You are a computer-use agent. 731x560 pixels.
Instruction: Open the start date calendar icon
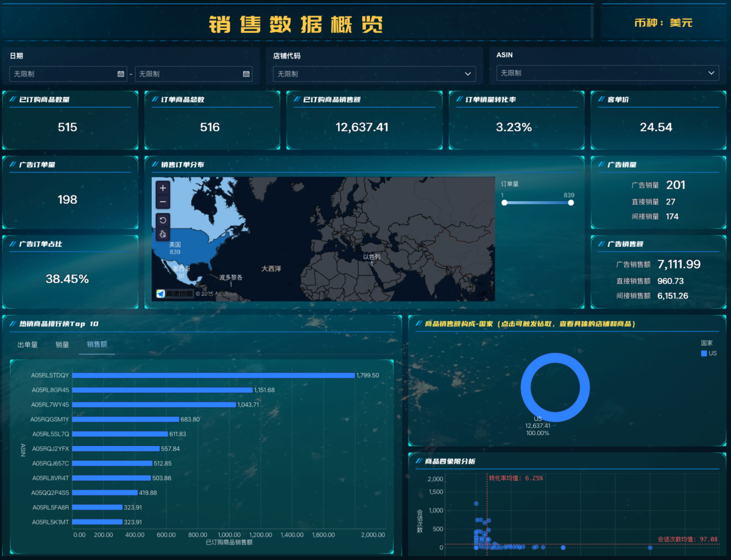[x=121, y=74]
